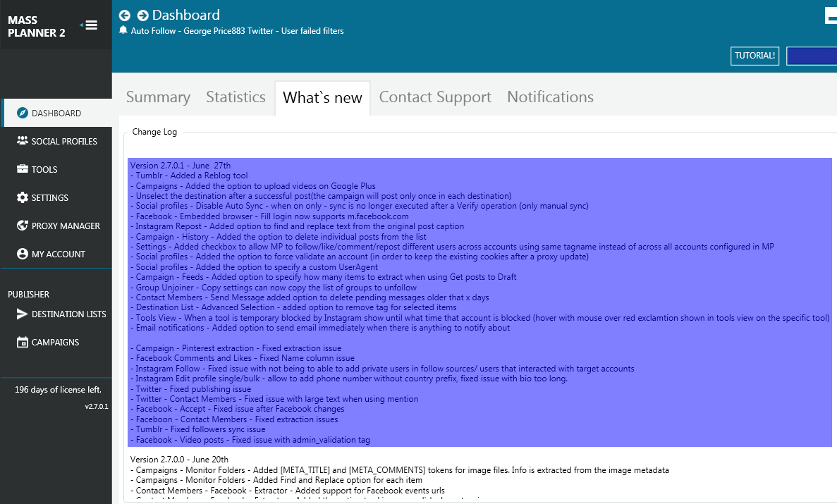The image size is (837, 504).
Task: Click the Tools briefcase icon
Action: 22,169
